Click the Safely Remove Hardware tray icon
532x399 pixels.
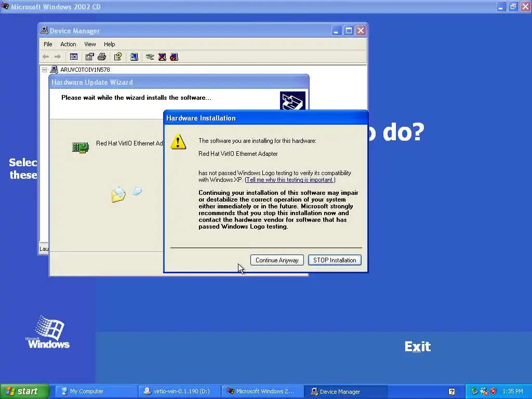tap(474, 391)
